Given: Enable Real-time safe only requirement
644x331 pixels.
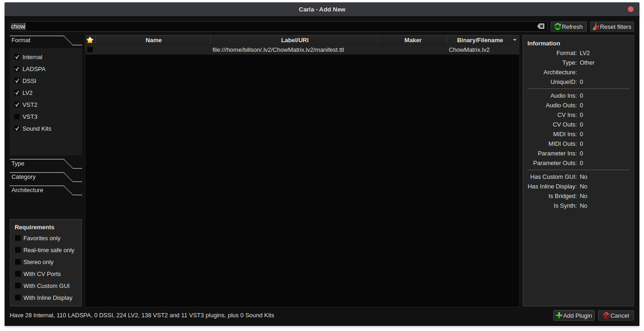Looking at the screenshot, I should coord(18,250).
